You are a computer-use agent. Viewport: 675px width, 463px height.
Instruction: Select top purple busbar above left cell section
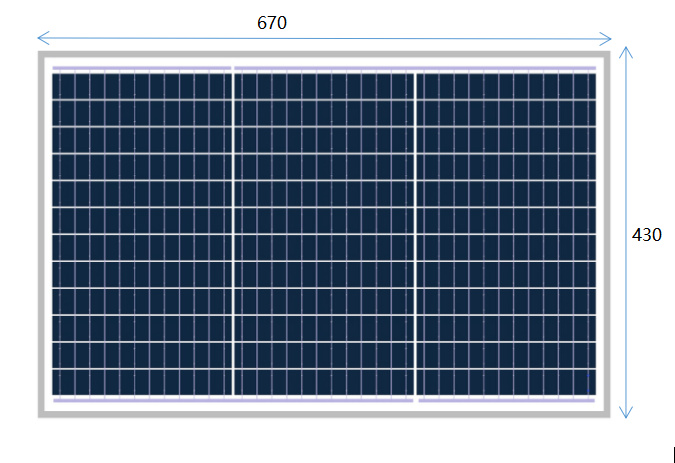click(140, 69)
